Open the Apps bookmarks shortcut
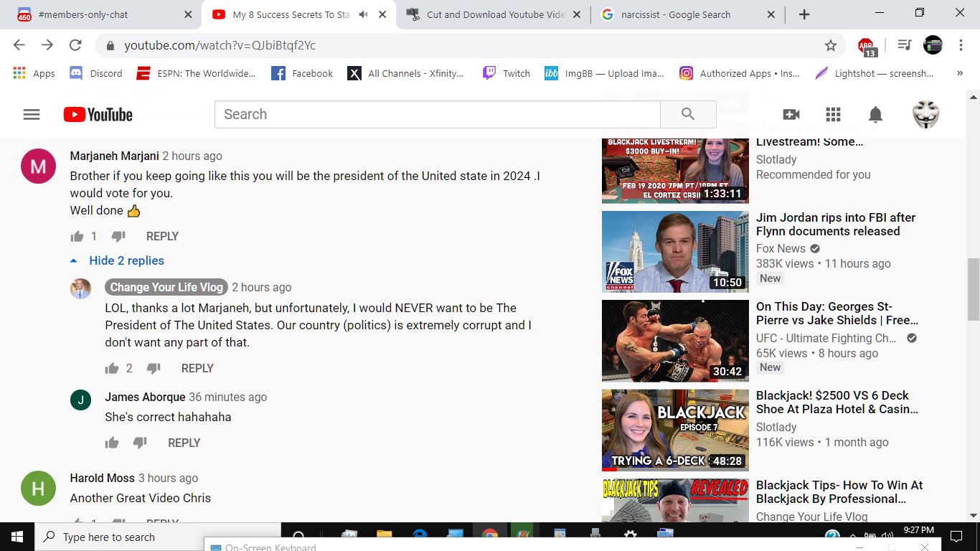The width and height of the screenshot is (980, 551). pyautogui.click(x=34, y=73)
